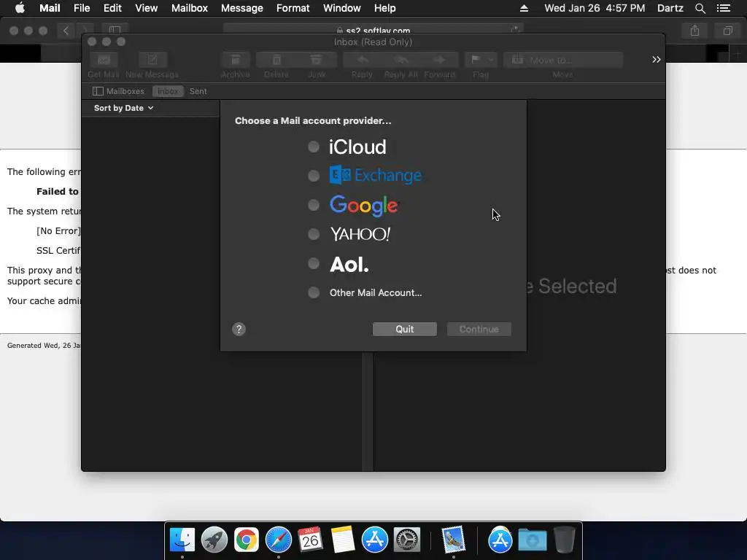Click the Archive toolbar icon
This screenshot has height=560, width=747.
pyautogui.click(x=236, y=60)
